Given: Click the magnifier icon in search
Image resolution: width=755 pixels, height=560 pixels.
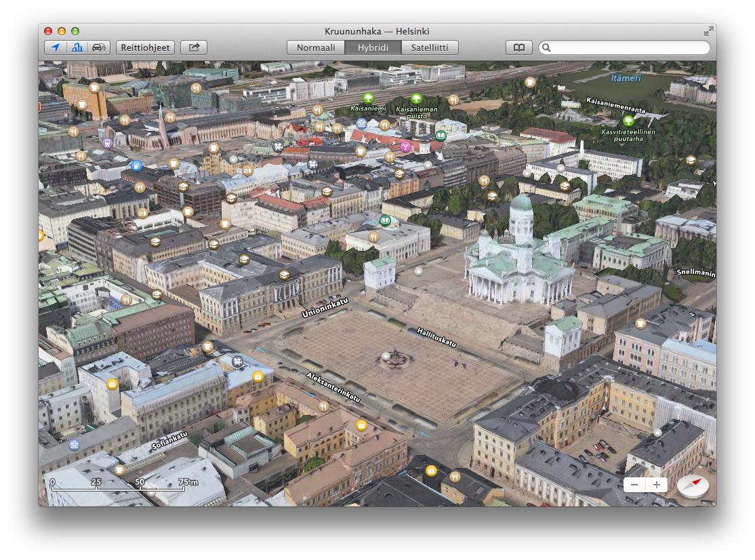Looking at the screenshot, I should 546,47.
